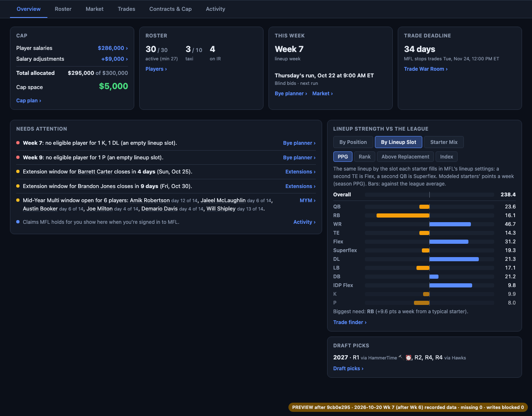
Task: Switch to the Roster tab
Action: pos(63,9)
